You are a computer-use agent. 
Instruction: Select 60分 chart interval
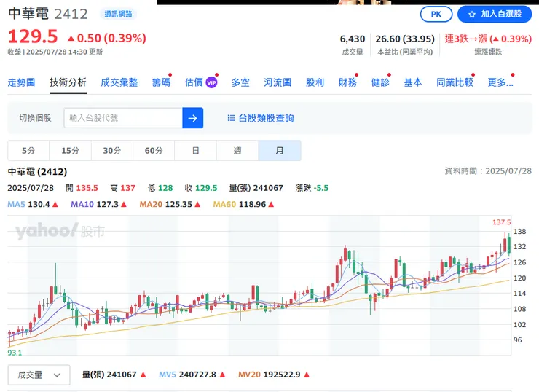[x=154, y=151]
